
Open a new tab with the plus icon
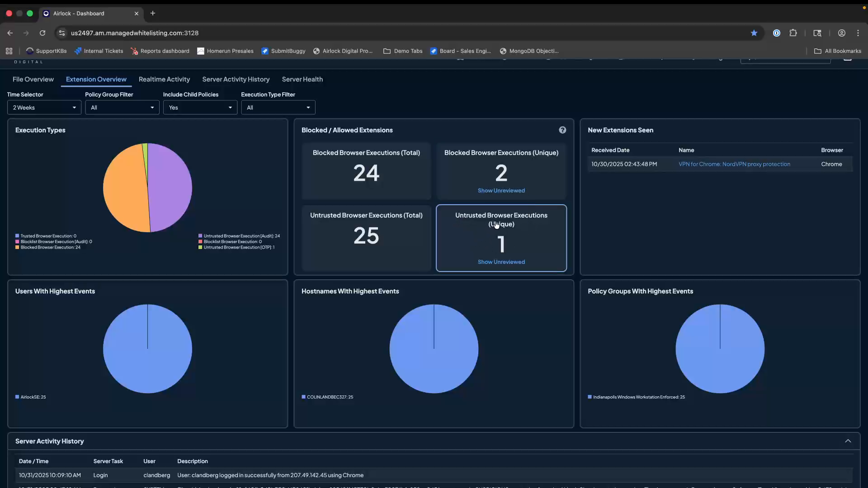[153, 13]
